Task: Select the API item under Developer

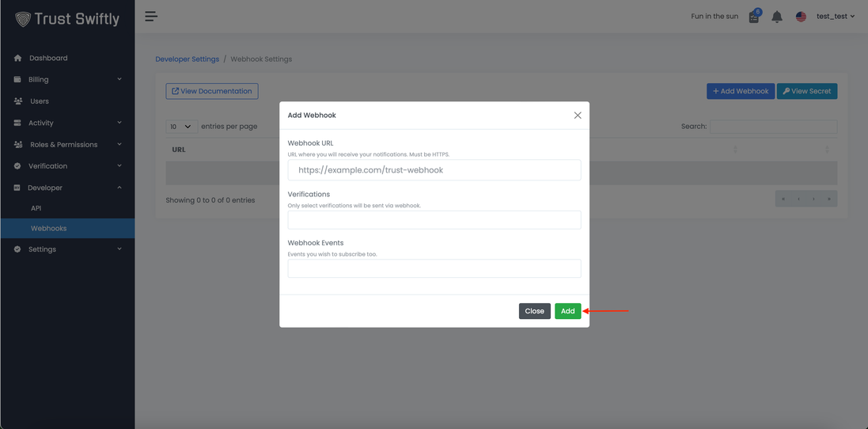Action: coord(36,208)
